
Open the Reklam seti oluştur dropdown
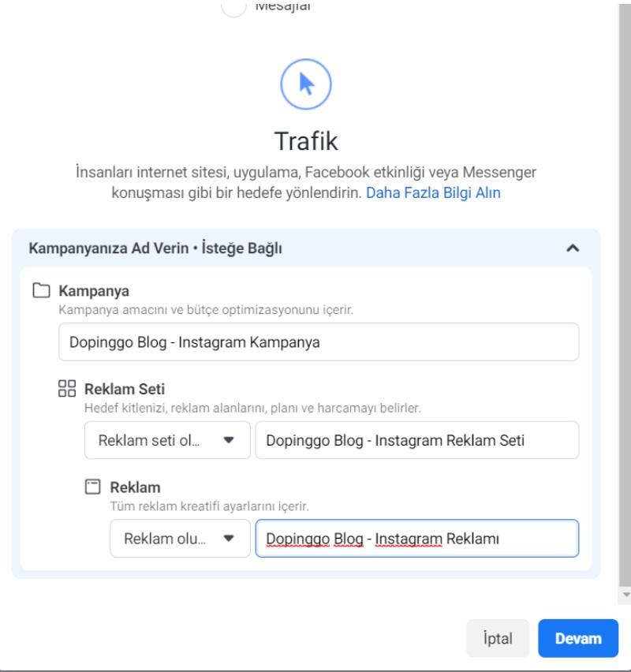(x=167, y=440)
